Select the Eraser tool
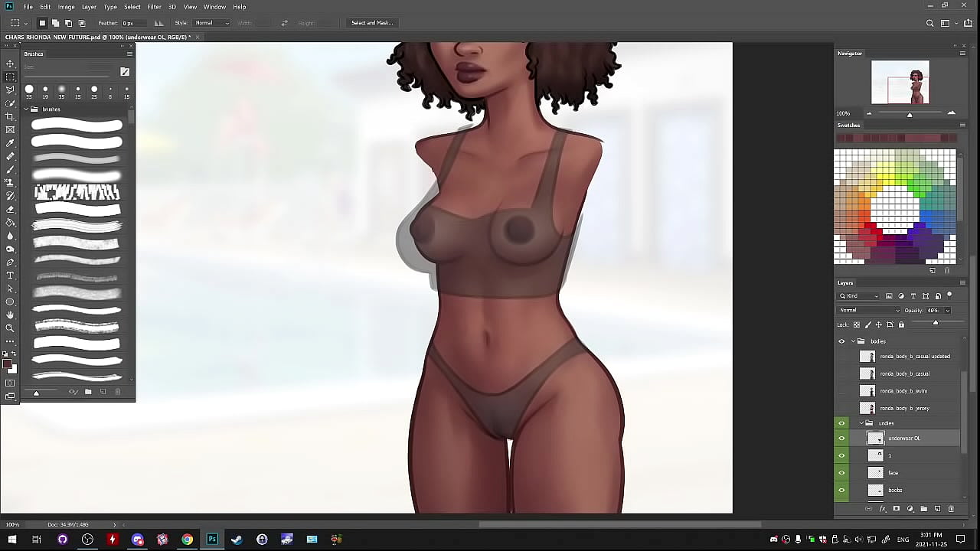 (x=10, y=209)
